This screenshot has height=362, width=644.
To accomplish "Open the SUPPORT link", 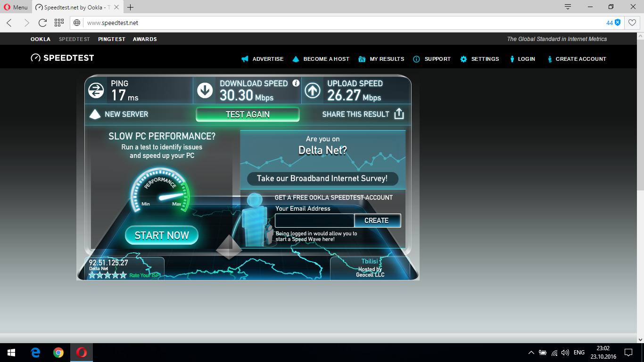I will tap(432, 59).
